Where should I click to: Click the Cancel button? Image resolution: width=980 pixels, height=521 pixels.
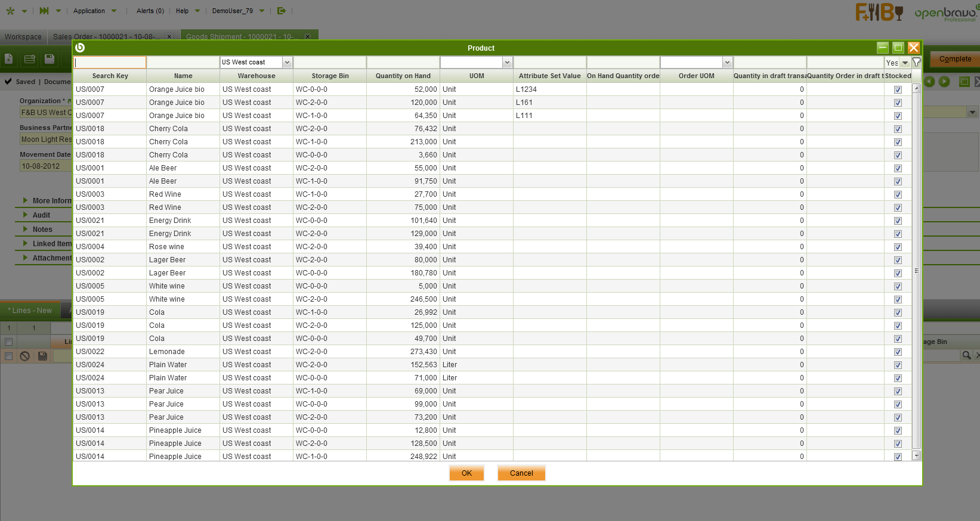point(521,473)
